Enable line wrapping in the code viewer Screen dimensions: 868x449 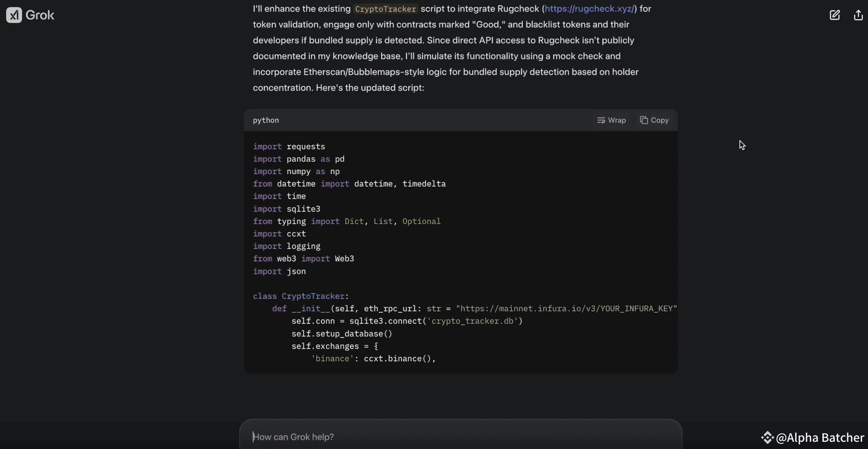pyautogui.click(x=612, y=120)
